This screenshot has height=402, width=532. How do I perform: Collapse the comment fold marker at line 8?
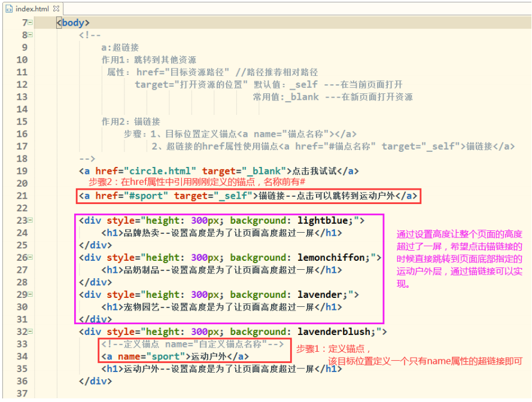tap(30, 35)
